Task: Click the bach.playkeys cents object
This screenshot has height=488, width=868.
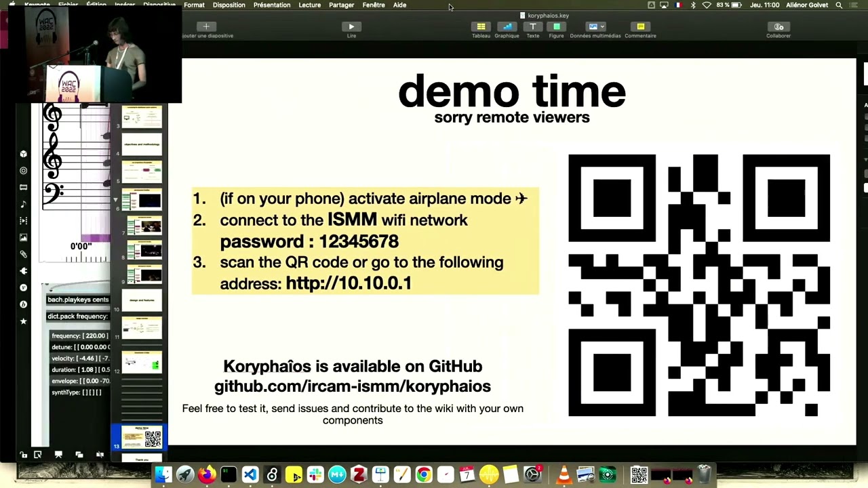Action: [x=77, y=300]
